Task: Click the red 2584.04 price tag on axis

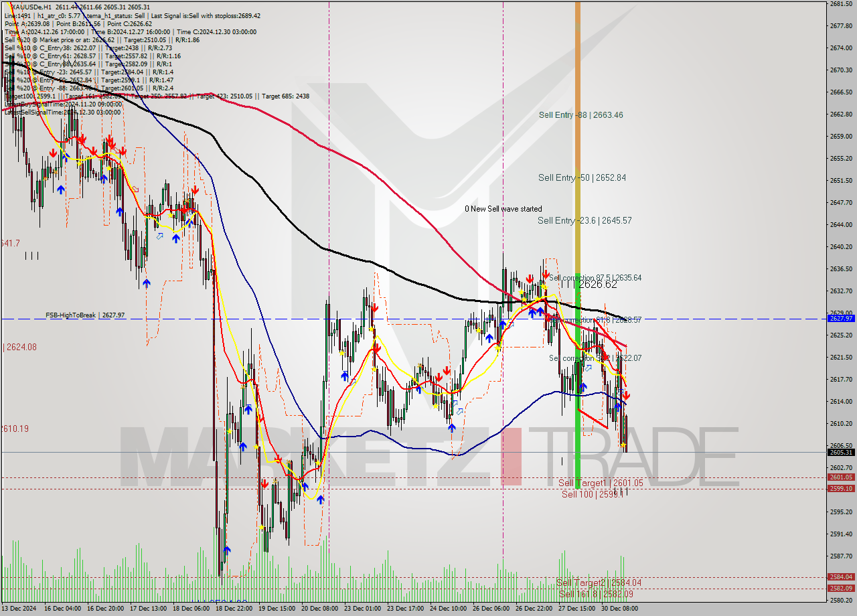Action: [841, 577]
